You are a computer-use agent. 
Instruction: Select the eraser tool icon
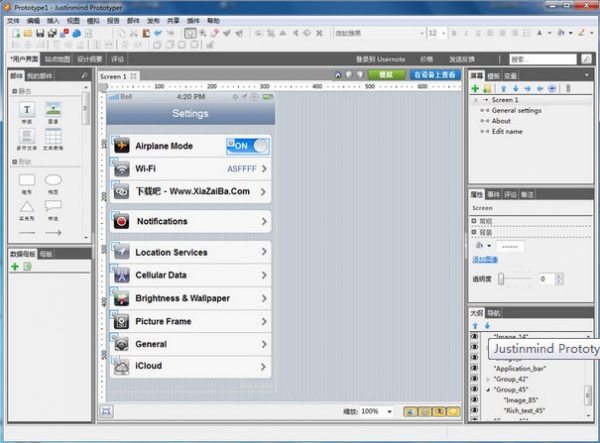214,33
